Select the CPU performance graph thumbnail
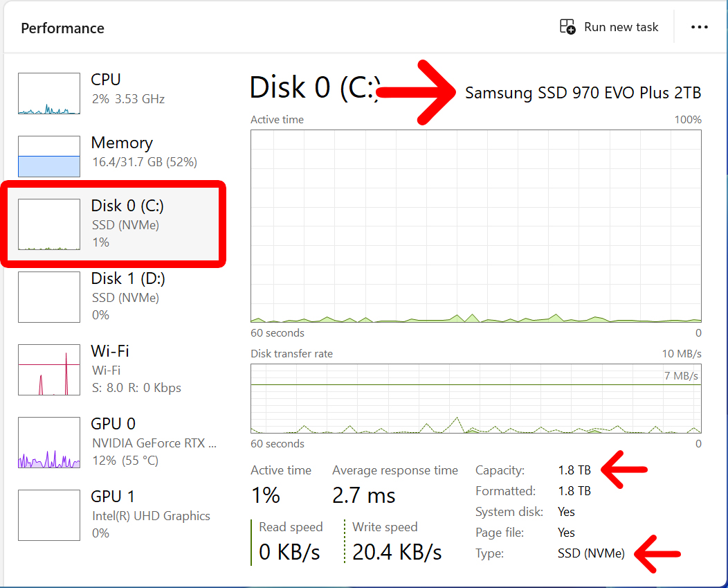 point(48,93)
